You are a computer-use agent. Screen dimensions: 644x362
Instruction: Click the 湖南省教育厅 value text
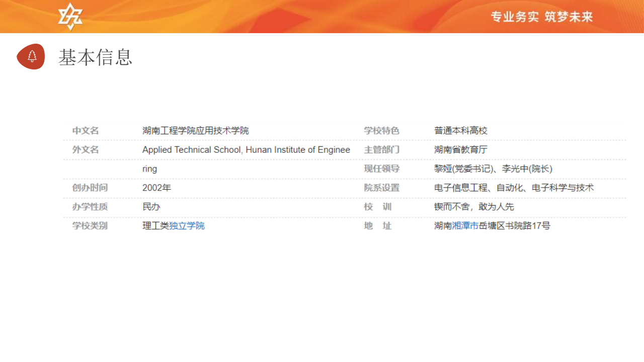461,150
